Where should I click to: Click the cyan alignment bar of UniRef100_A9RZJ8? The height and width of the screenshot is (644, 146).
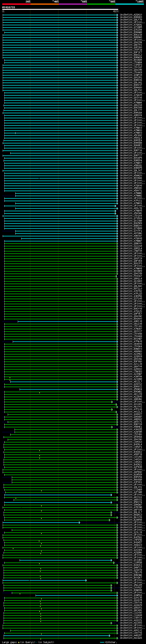click(68, 321)
